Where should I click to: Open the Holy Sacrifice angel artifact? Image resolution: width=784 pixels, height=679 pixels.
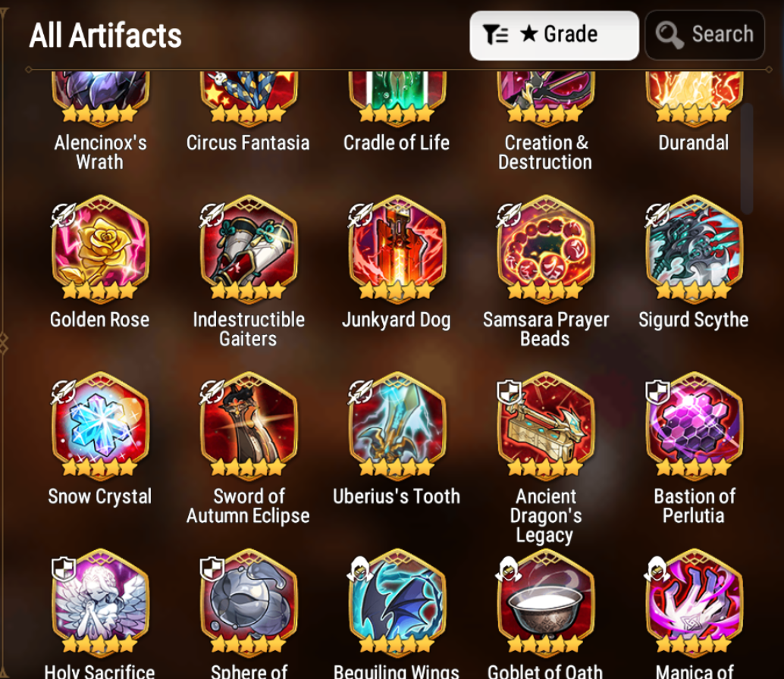(x=99, y=602)
